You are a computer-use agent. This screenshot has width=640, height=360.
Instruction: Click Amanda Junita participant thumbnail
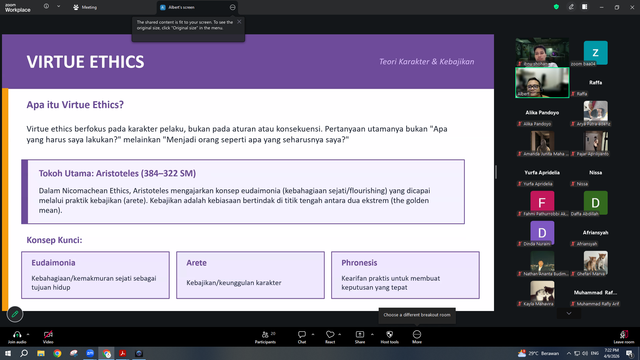tap(542, 142)
